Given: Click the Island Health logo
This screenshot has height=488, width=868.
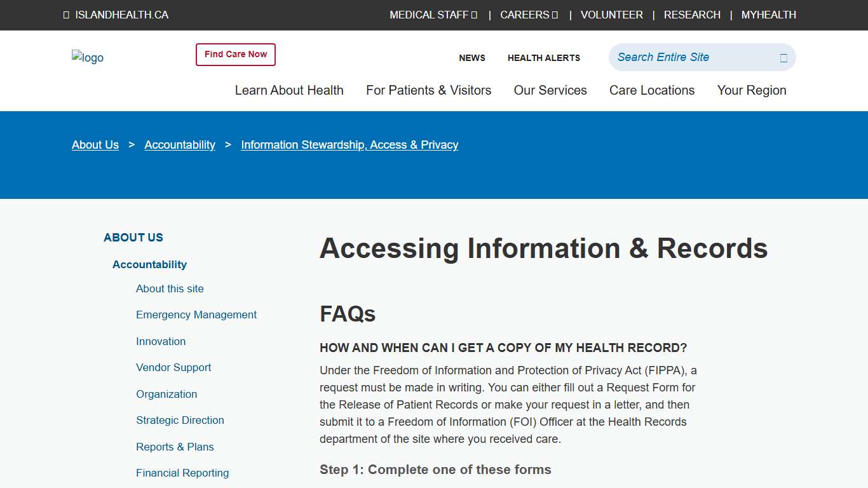Looking at the screenshot, I should 88,57.
